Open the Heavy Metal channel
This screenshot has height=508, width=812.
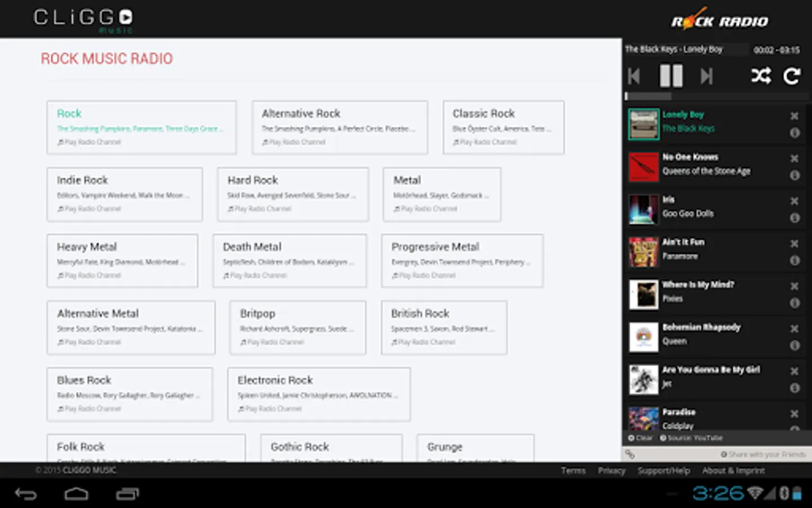tap(122, 261)
